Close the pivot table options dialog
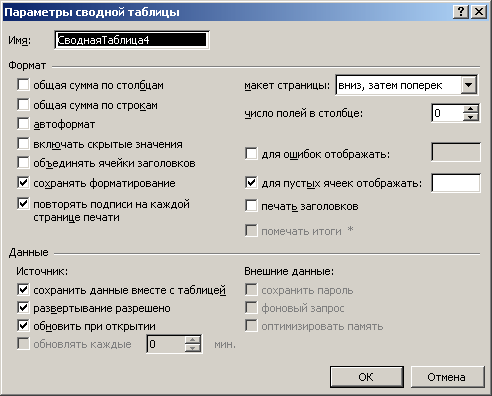The image size is (492, 396). (x=479, y=12)
